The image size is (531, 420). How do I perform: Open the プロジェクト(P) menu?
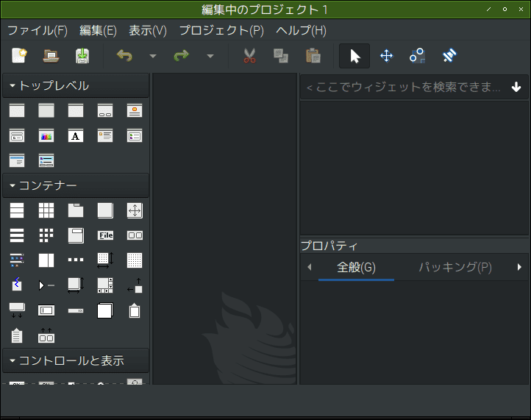coord(221,30)
